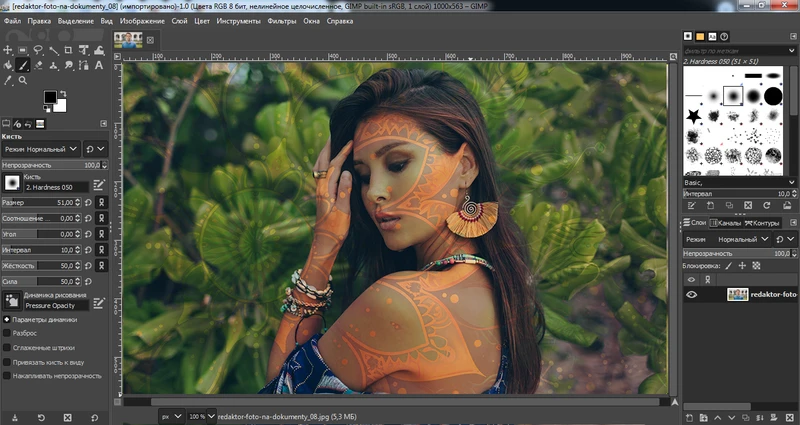This screenshot has width=800, height=425.
Task: Create new layer button in the layers panel
Action: (x=689, y=417)
